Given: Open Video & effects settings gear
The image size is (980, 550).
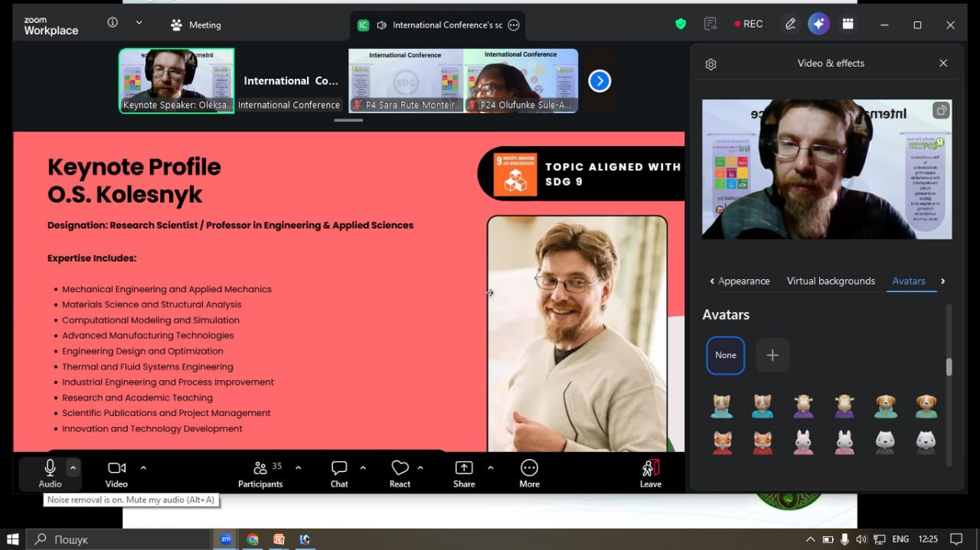Looking at the screenshot, I should 710,64.
